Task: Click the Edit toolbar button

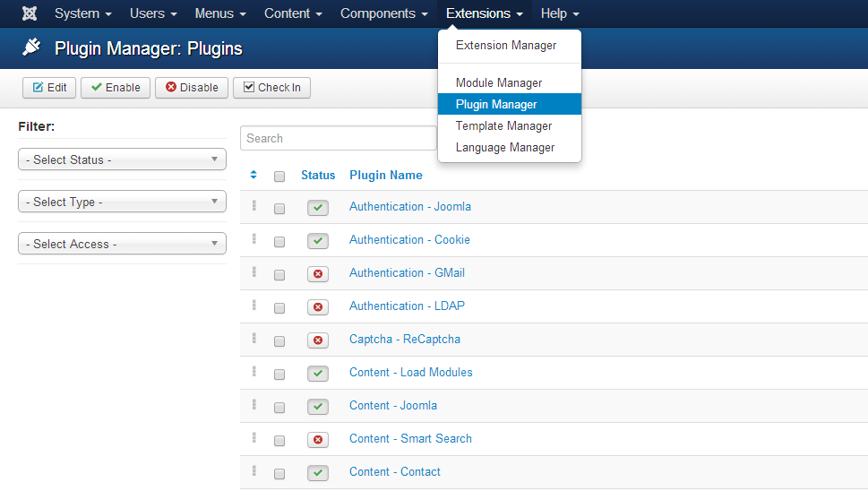Action: 49,88
